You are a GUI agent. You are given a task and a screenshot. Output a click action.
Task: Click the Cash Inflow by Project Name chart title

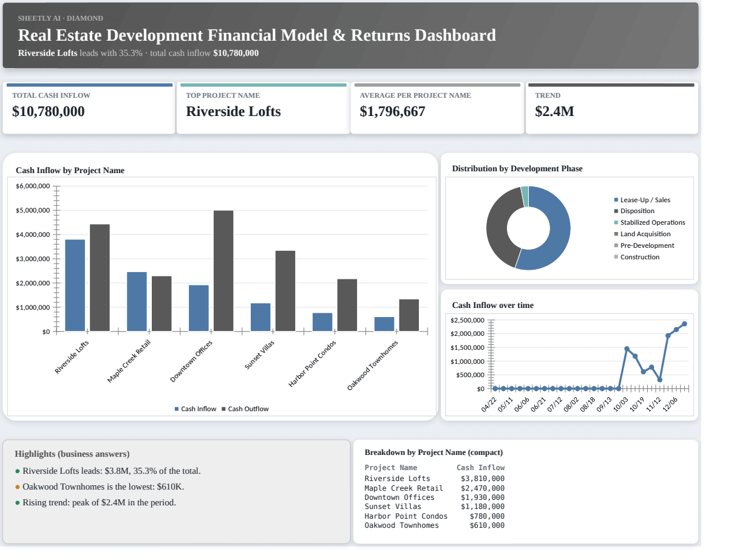coord(70,171)
